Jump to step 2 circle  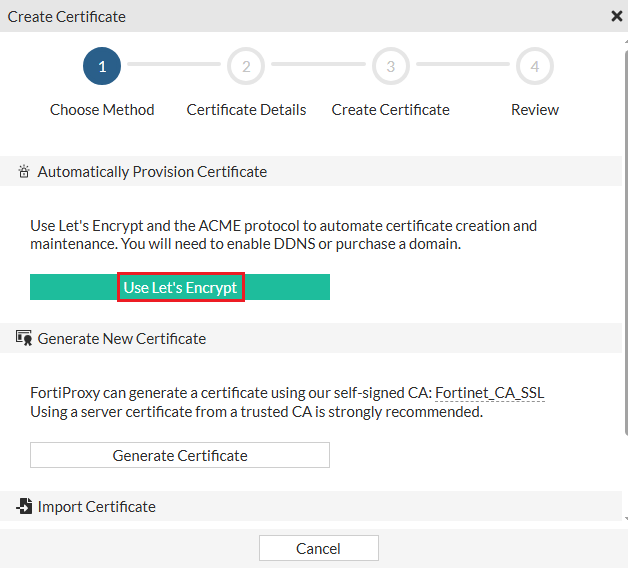tap(246, 67)
